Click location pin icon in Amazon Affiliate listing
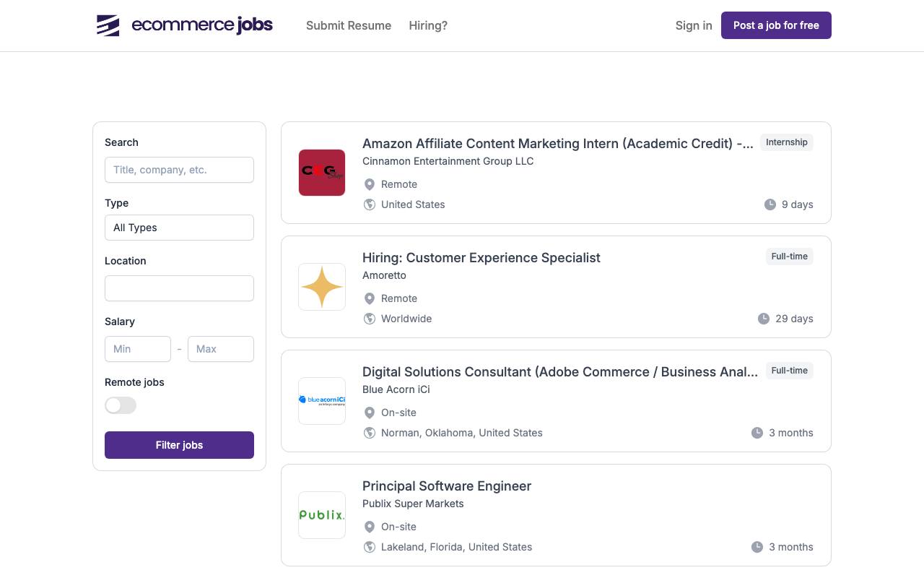Viewport: 924px width, 578px height. [370, 184]
